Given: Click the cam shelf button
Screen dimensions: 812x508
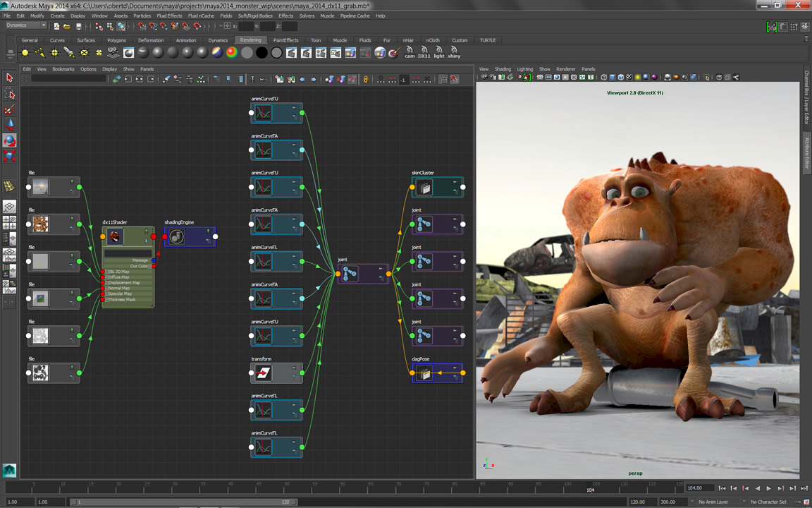Looking at the screenshot, I should tap(410, 52).
